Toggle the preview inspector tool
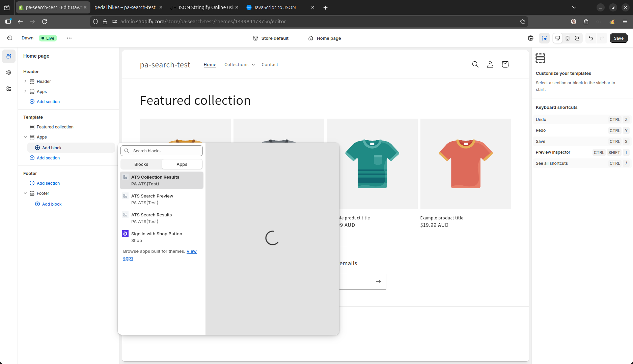Image resolution: width=633 pixels, height=364 pixels. click(x=544, y=38)
